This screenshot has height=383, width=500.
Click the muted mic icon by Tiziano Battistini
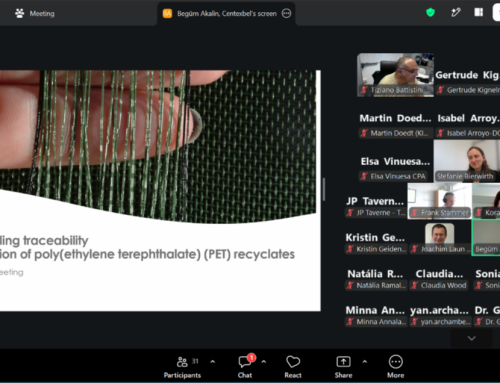click(x=364, y=90)
